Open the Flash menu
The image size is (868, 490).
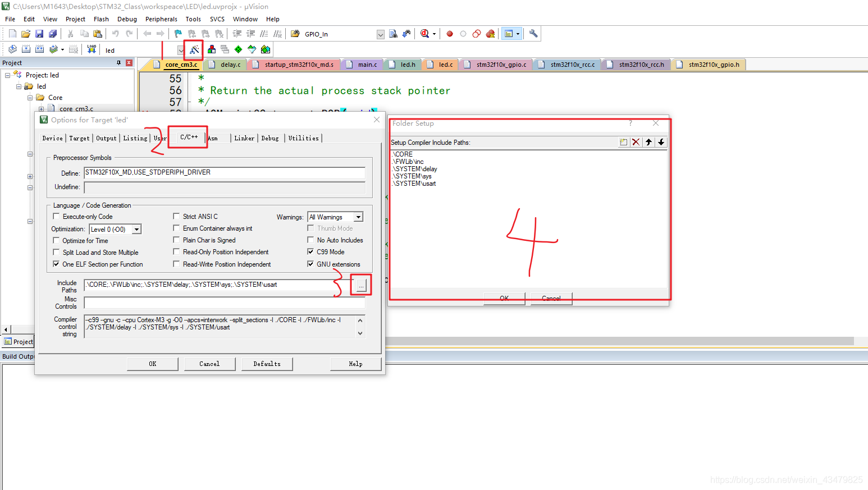tap(101, 19)
